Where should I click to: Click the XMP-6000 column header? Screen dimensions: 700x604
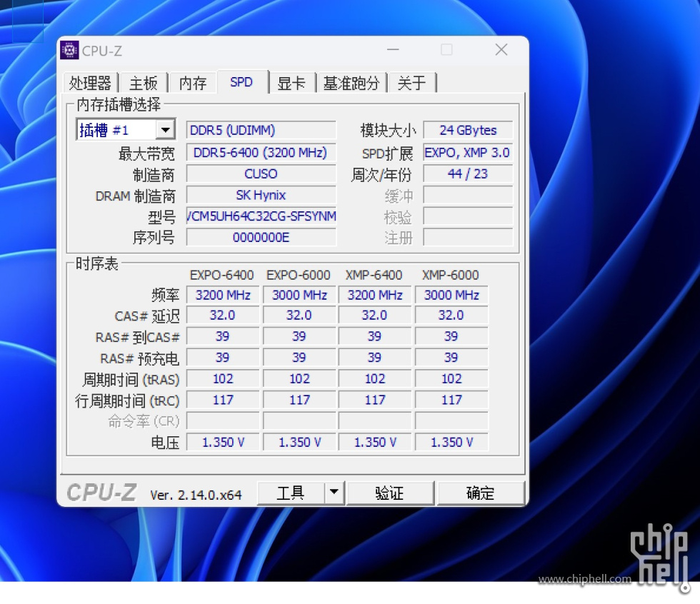pos(451,275)
